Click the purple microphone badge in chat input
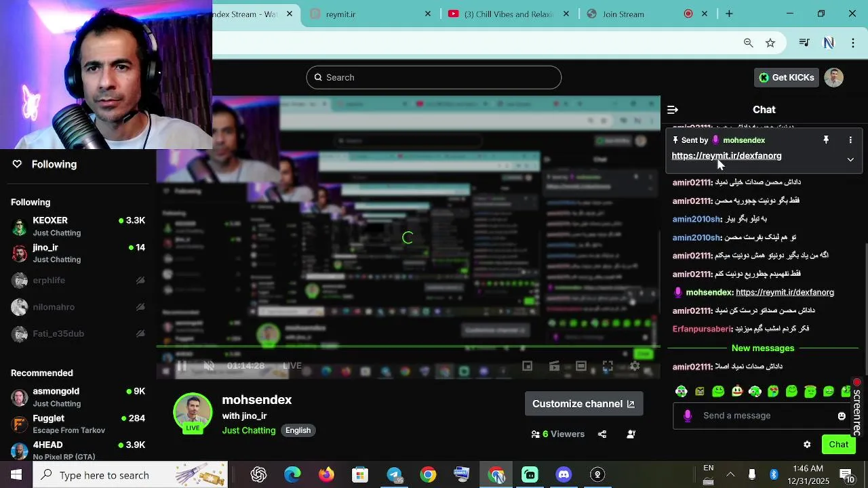Viewport: 868px width, 488px height. tap(688, 415)
